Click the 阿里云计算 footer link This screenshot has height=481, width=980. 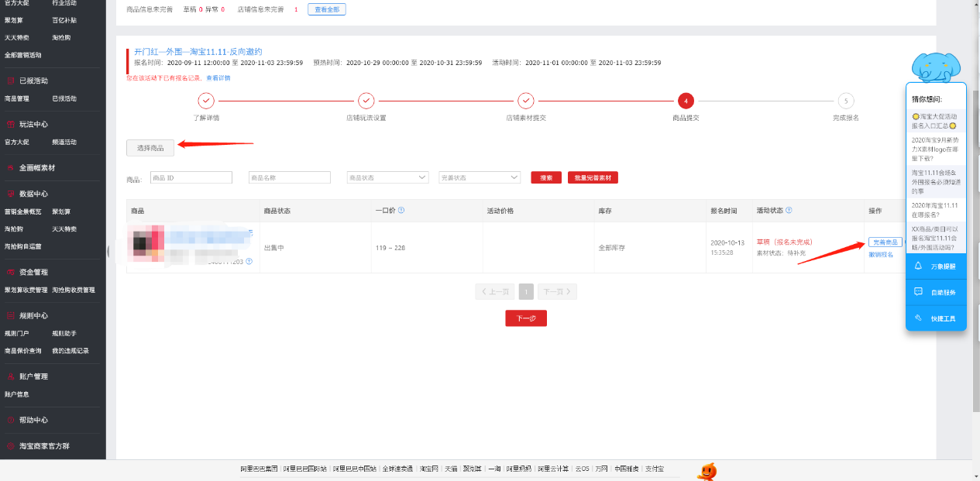[552, 469]
